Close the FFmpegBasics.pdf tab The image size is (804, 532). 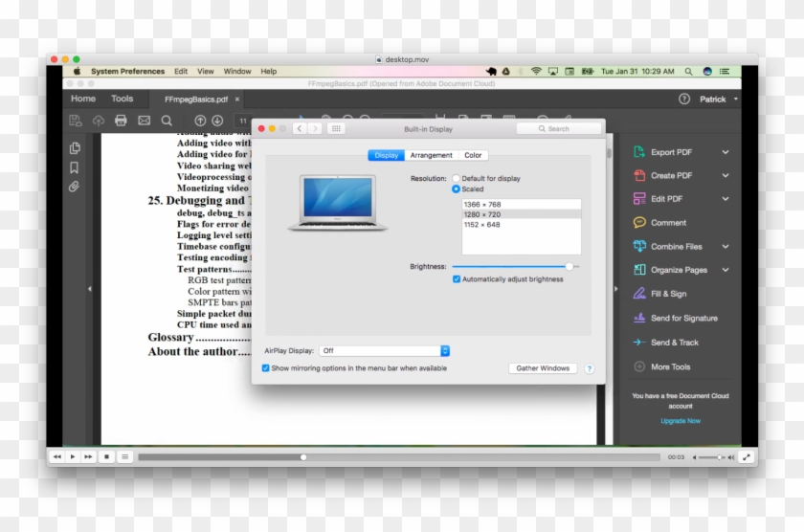[x=237, y=99]
